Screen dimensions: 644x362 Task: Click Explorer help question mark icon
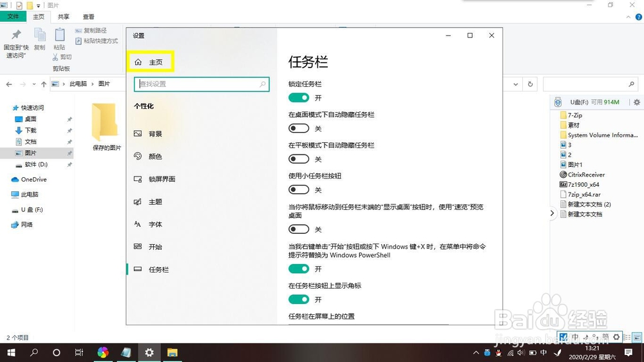click(639, 17)
